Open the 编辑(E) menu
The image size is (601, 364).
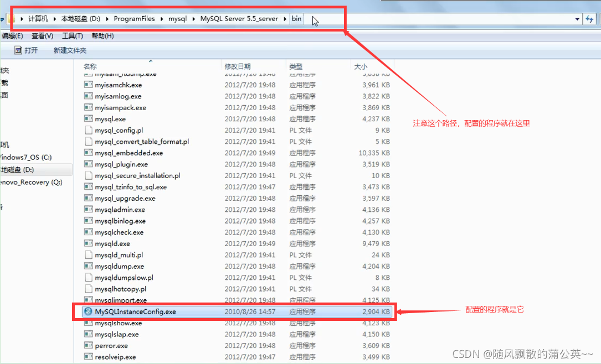(12, 36)
